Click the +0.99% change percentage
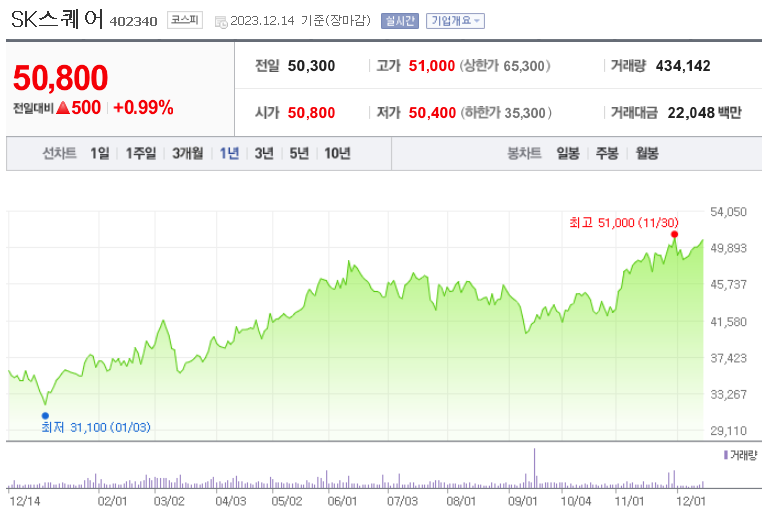The height and width of the screenshot is (516, 762). click(143, 107)
